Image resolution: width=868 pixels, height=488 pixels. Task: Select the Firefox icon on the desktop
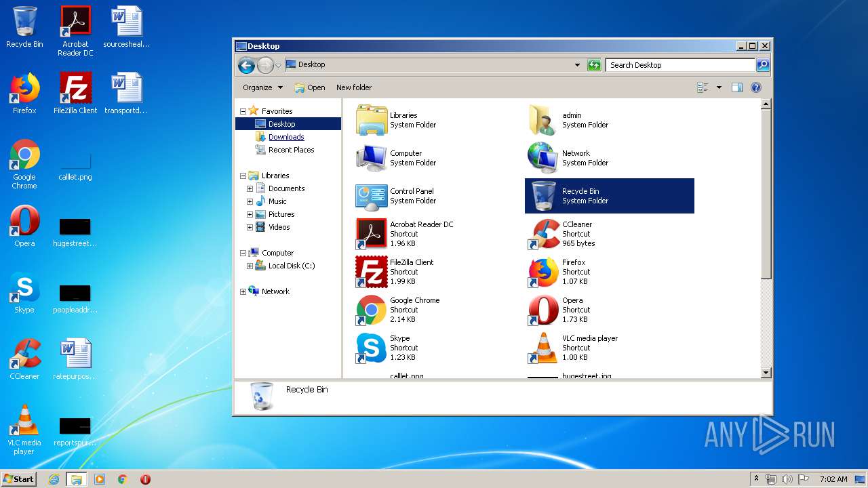point(24,88)
